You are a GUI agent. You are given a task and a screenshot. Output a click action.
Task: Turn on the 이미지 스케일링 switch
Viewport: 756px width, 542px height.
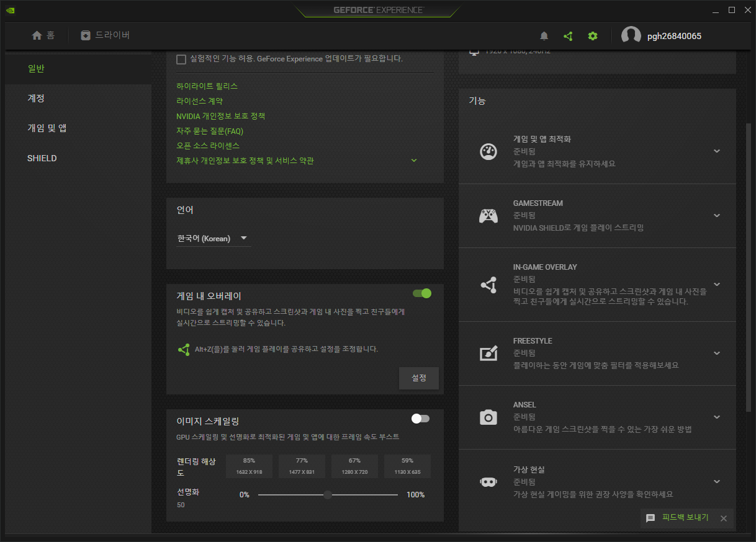point(420,419)
